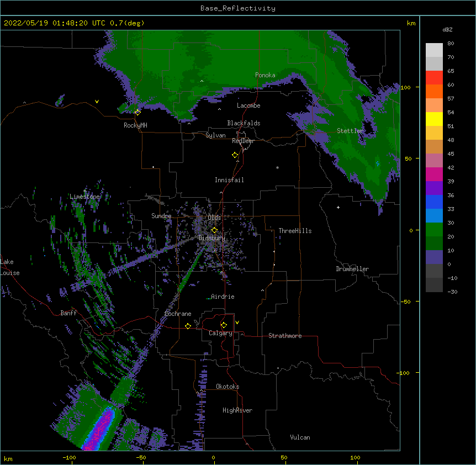Click the purple 10 dBZ legend swatch
Viewport: 476px width, 465px height.
coord(434,257)
